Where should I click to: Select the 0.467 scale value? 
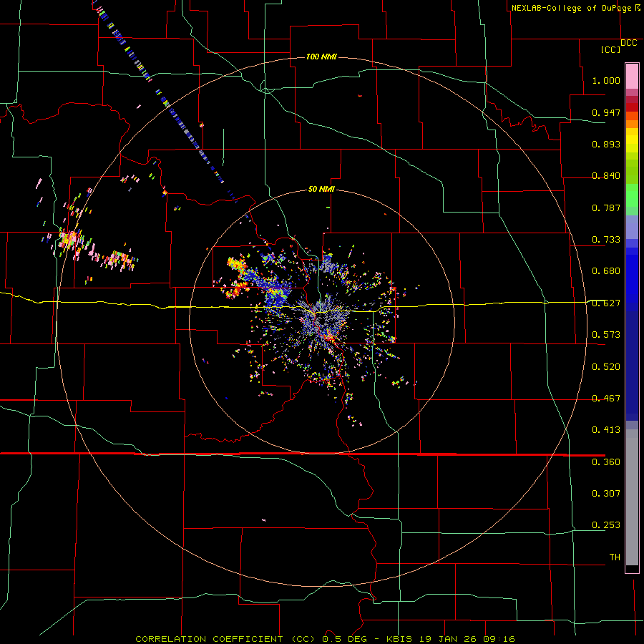pos(606,399)
